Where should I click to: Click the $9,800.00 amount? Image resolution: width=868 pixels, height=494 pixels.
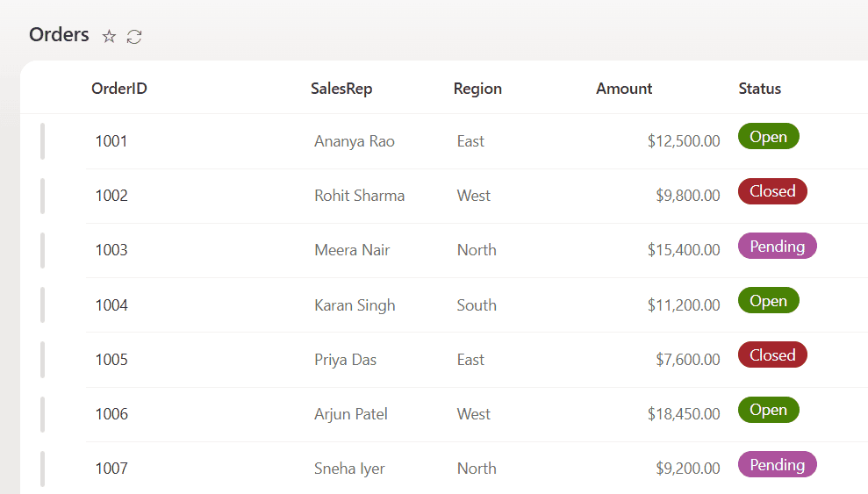point(688,196)
